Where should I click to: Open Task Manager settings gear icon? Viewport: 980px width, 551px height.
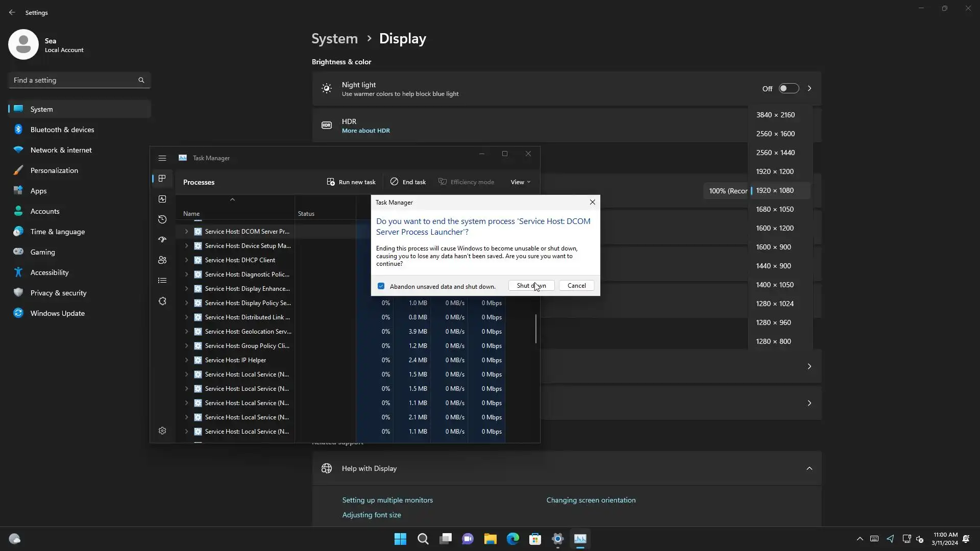(x=162, y=431)
